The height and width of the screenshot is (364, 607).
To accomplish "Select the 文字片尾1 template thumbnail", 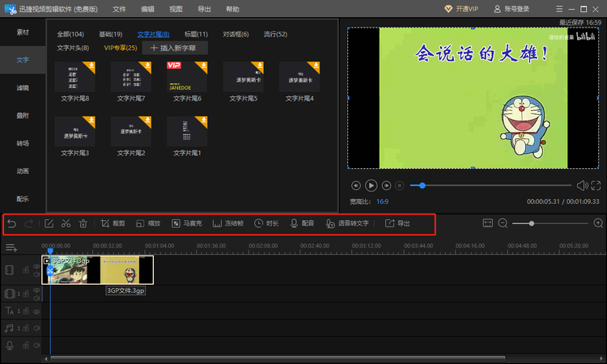I will [187, 131].
